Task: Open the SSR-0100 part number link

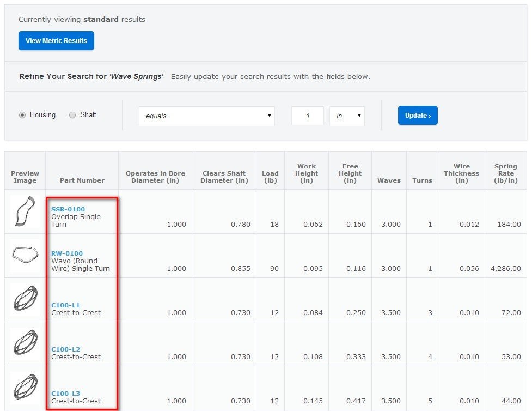Action: click(x=68, y=209)
